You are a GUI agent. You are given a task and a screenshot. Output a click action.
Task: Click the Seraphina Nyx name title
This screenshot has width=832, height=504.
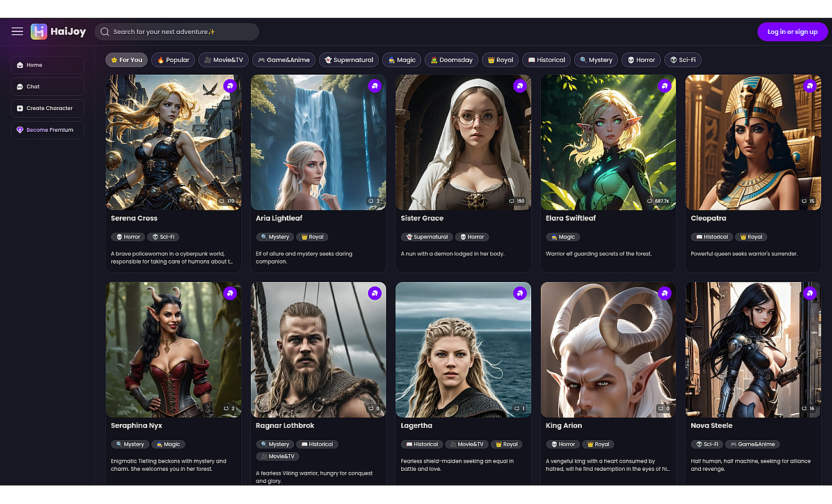click(x=136, y=425)
